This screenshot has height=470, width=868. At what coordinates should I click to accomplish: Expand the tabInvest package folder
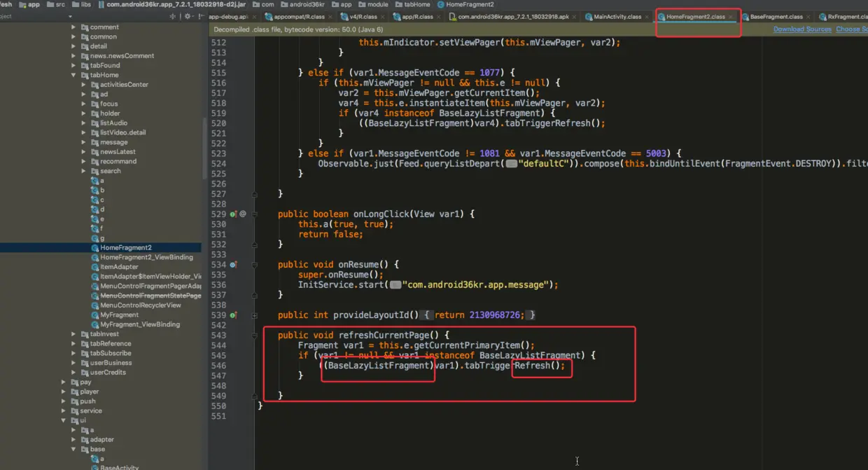click(x=74, y=334)
